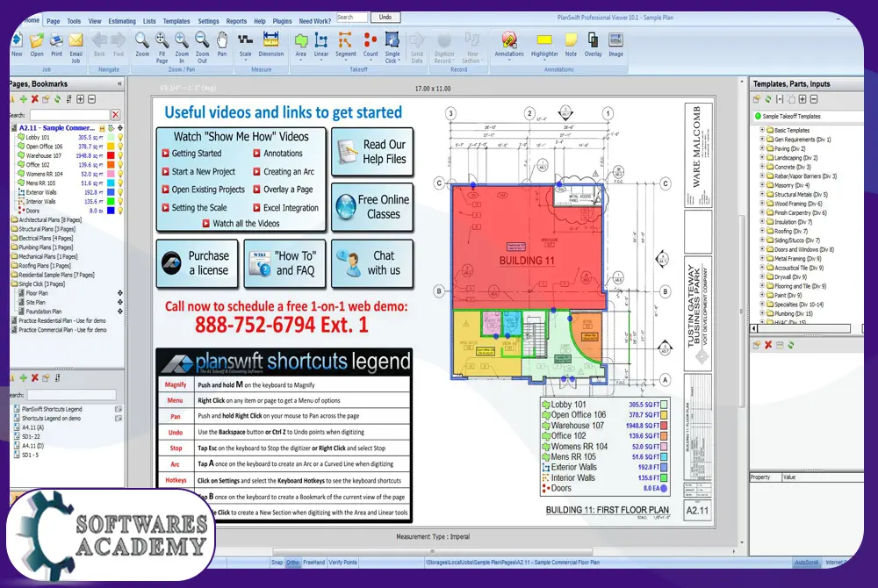Viewport: 878px width, 588px height.
Task: Add page with green plus in Pages panel
Action: coord(24,99)
